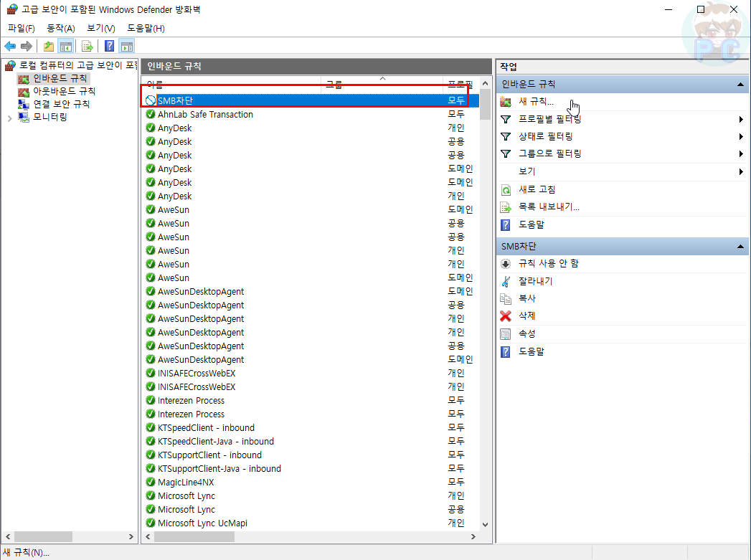
Task: Collapse the 인바운드 규칙 actions section
Action: pyautogui.click(x=740, y=85)
